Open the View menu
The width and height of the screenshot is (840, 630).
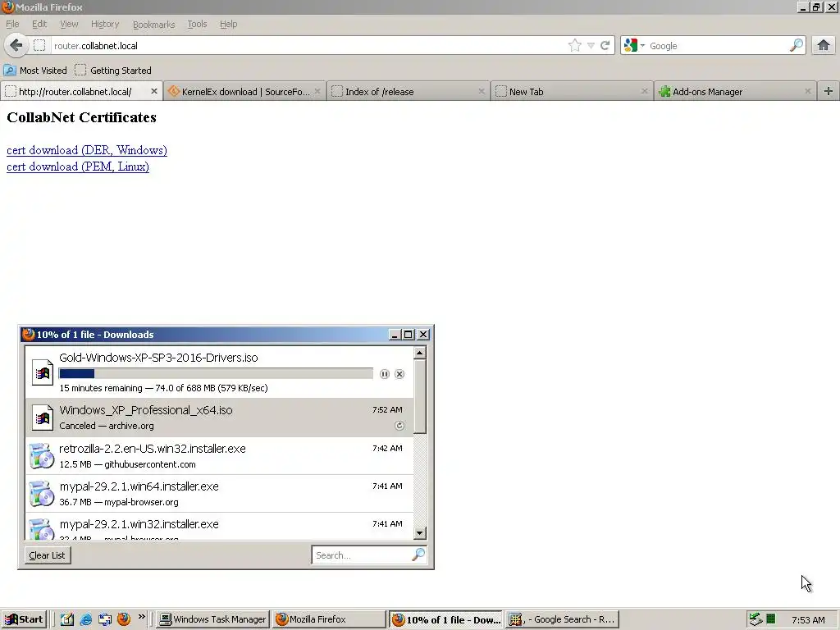pos(69,24)
